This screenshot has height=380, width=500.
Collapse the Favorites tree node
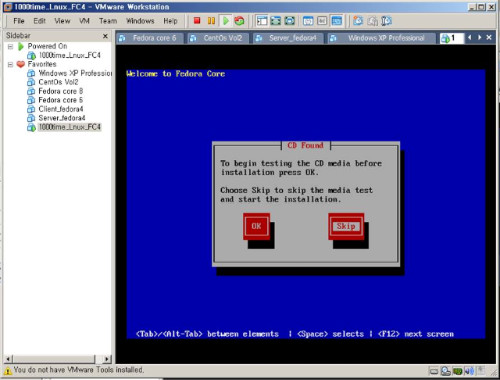tap(10, 64)
